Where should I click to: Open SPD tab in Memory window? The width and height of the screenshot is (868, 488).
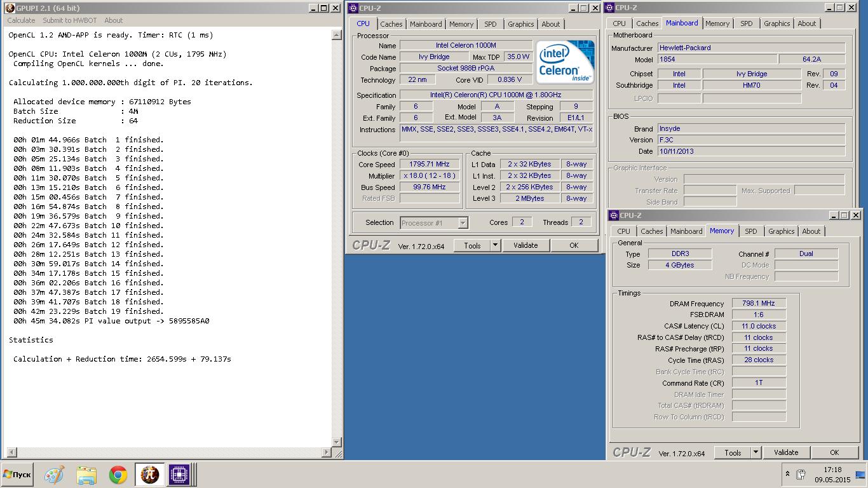tap(751, 231)
